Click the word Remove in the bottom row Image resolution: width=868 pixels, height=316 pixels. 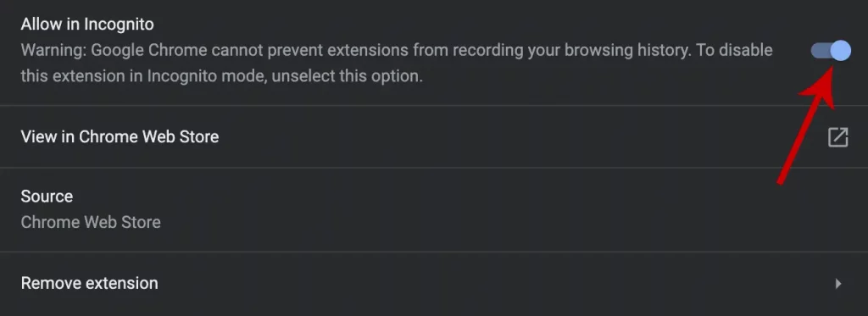coord(51,283)
